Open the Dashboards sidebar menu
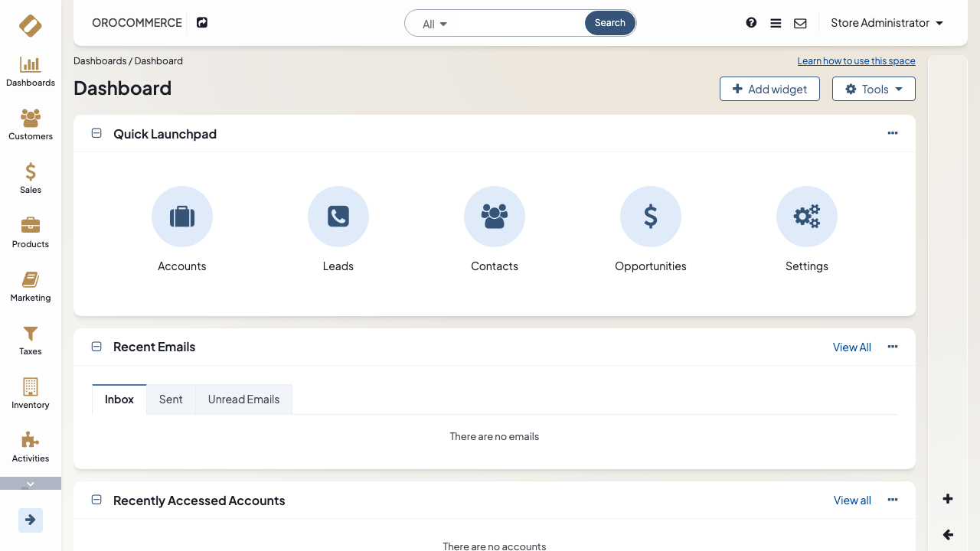The image size is (980, 551). click(31, 72)
